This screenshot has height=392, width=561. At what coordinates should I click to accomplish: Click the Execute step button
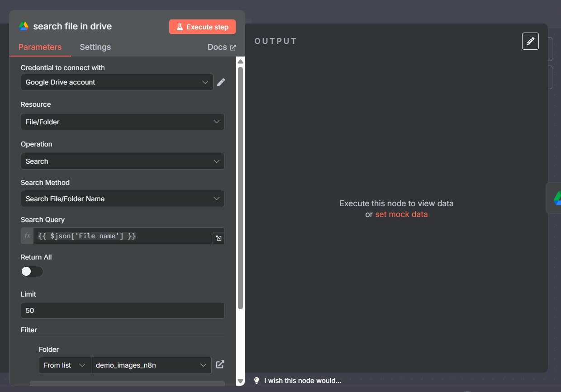pyautogui.click(x=202, y=27)
